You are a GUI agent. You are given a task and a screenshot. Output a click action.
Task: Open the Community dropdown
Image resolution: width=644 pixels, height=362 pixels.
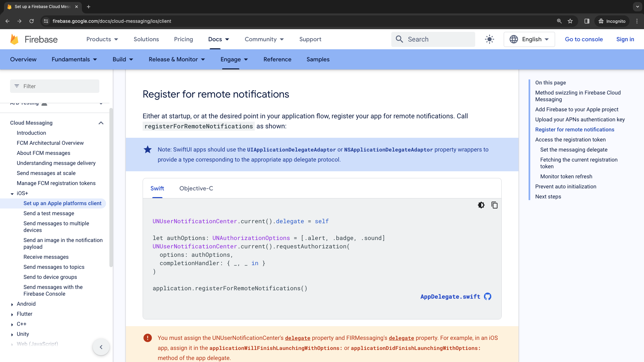[264, 39]
